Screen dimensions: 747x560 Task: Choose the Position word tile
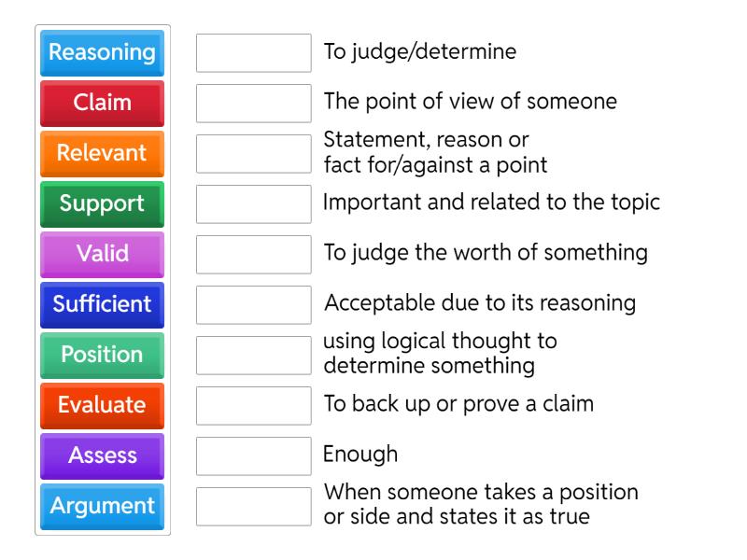pos(101,356)
